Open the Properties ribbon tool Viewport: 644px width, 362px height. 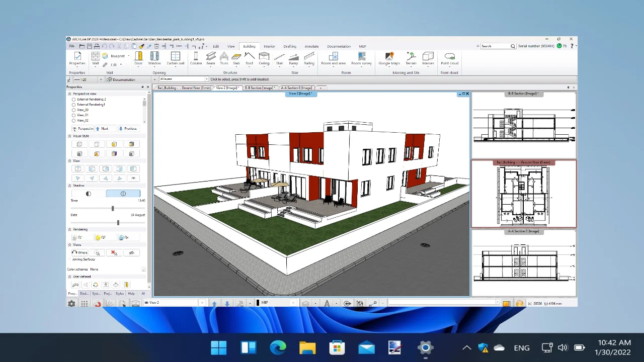[x=77, y=58]
